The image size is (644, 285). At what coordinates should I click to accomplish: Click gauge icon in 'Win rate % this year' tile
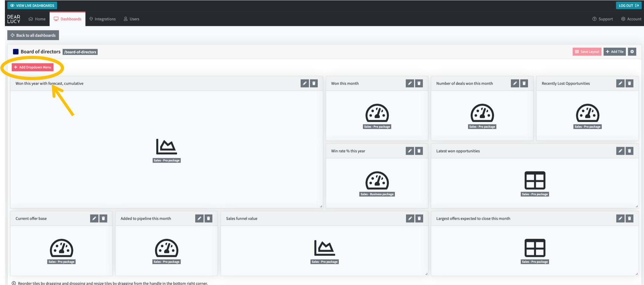tap(377, 180)
